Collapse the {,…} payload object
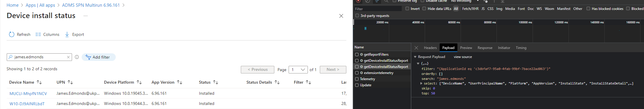The height and width of the screenshot is (109, 644). [x=418, y=64]
